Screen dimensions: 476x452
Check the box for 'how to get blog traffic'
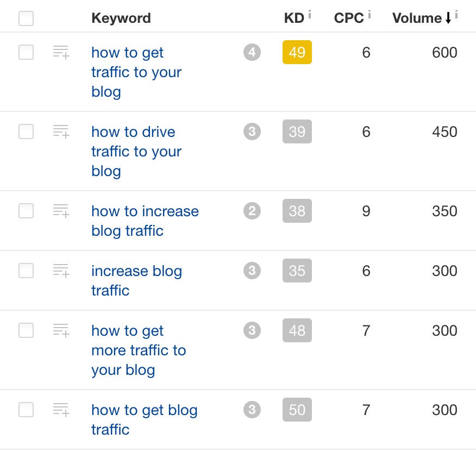[26, 410]
